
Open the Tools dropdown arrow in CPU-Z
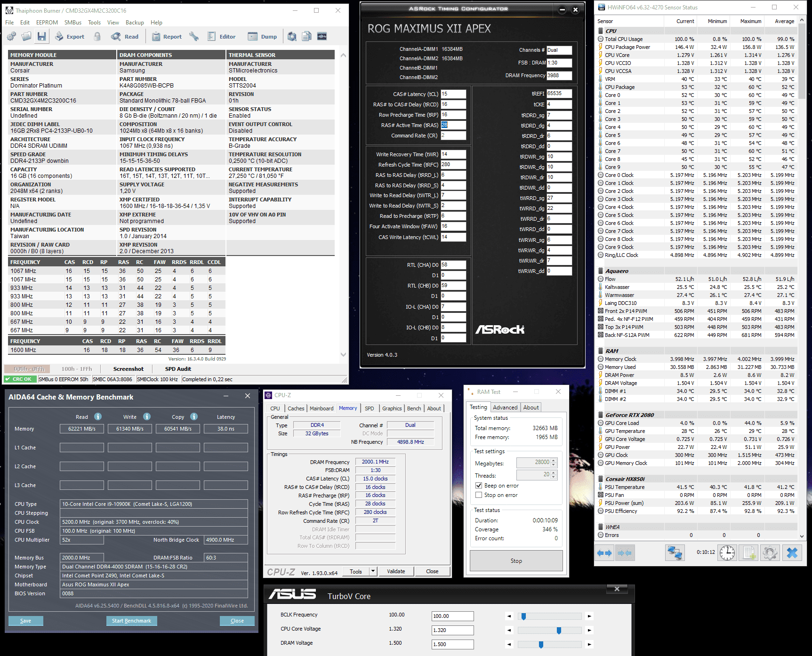click(373, 571)
